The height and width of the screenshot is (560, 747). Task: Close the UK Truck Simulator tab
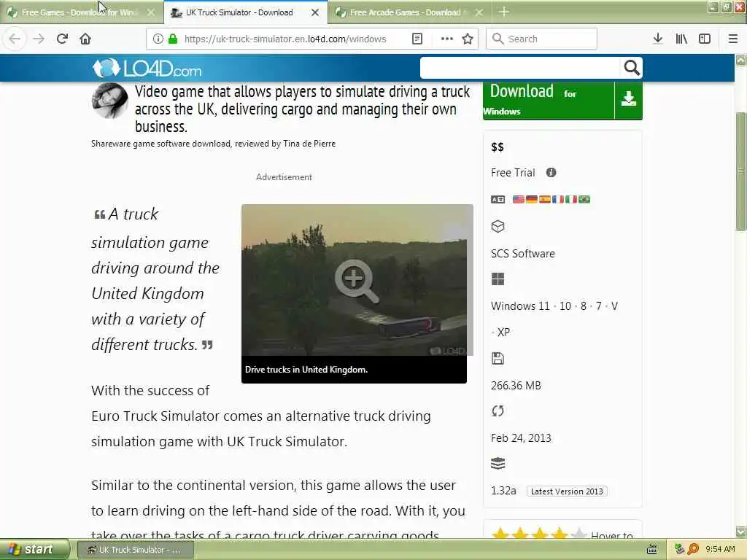(315, 12)
